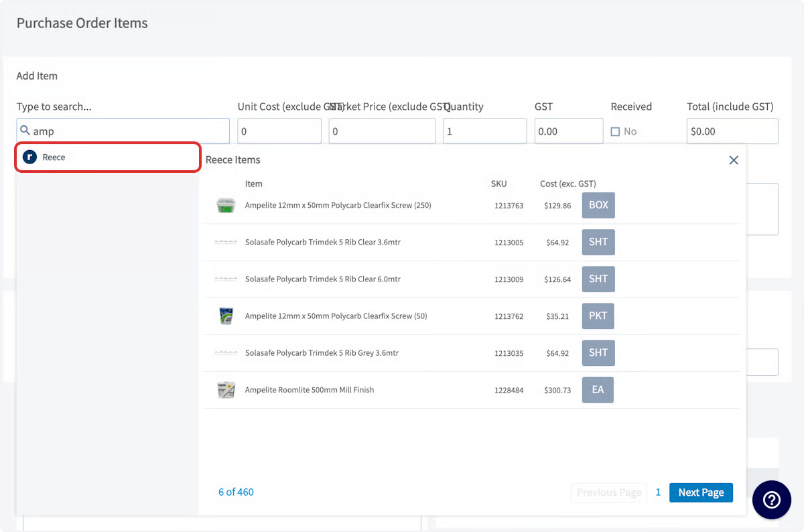Open thumbnail of Clearfix Screw (50)
This screenshot has width=804, height=532.
[226, 316]
